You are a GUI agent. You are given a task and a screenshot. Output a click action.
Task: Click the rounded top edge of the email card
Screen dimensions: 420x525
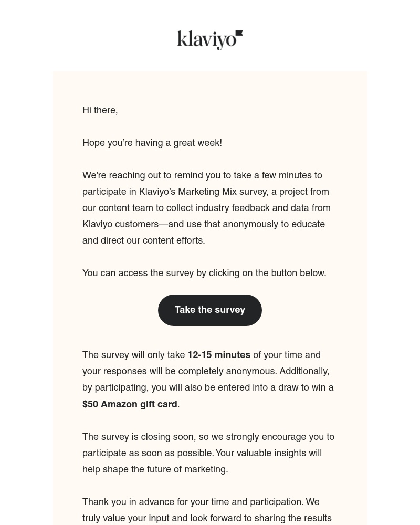(209, 73)
